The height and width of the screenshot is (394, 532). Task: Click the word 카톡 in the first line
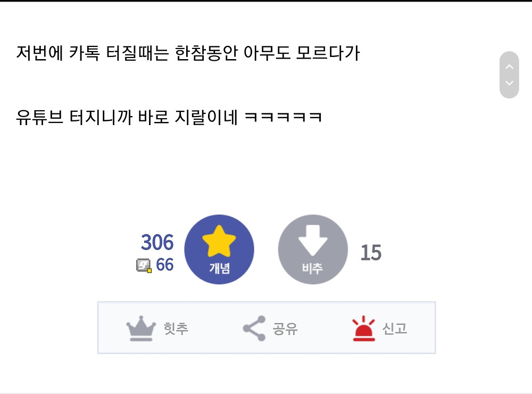85,53
